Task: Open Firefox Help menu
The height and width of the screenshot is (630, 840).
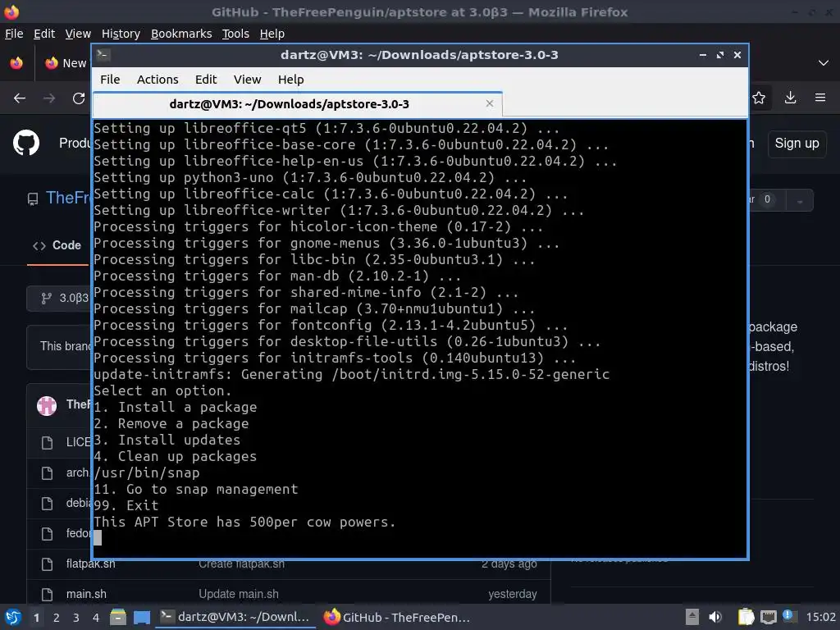Action: pyautogui.click(x=272, y=33)
